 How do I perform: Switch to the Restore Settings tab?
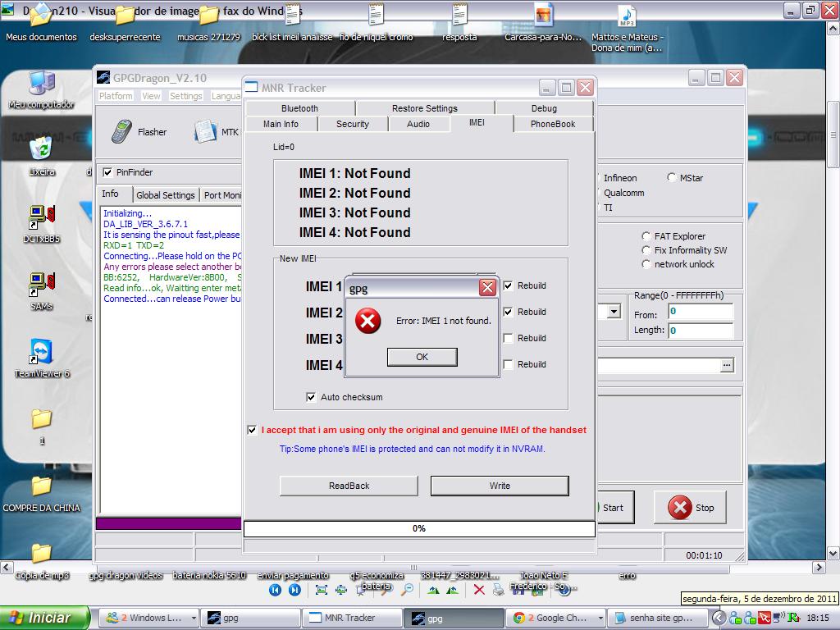tap(425, 108)
